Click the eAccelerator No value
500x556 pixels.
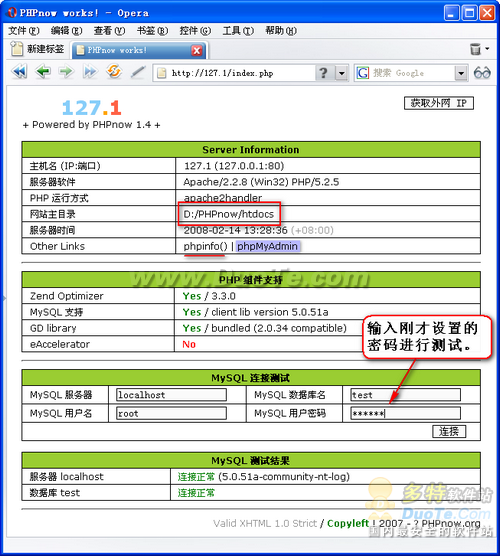pos(189,344)
